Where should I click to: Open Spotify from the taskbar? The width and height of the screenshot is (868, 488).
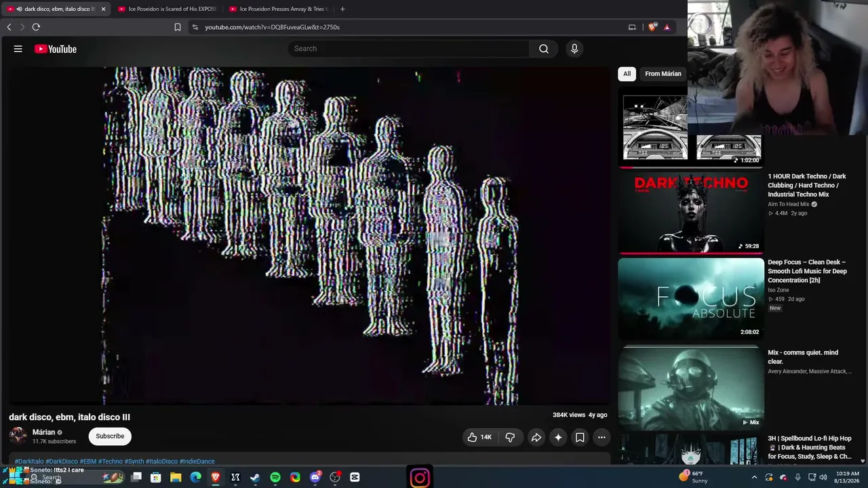click(x=275, y=477)
